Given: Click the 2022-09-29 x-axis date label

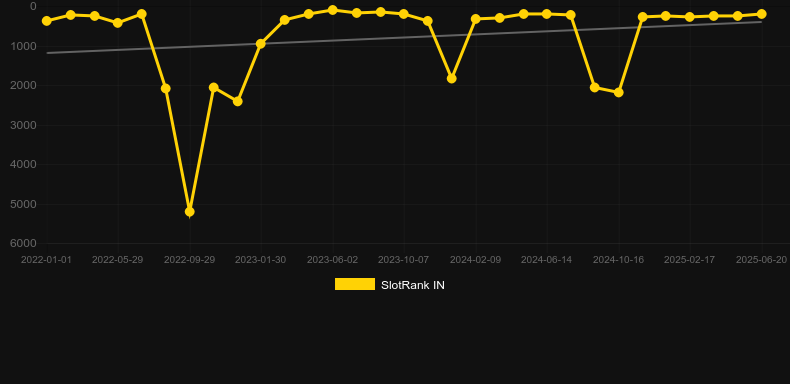Looking at the screenshot, I should (x=189, y=260).
